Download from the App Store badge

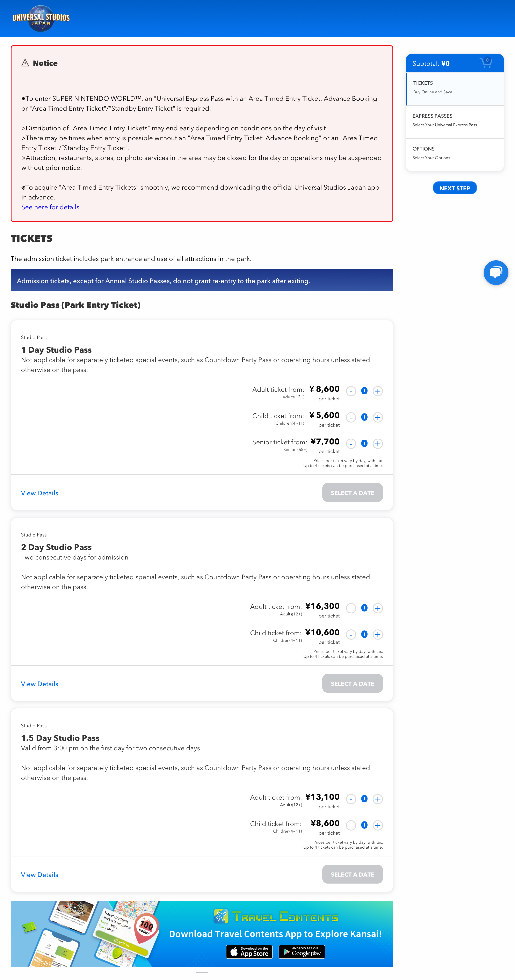click(249, 951)
